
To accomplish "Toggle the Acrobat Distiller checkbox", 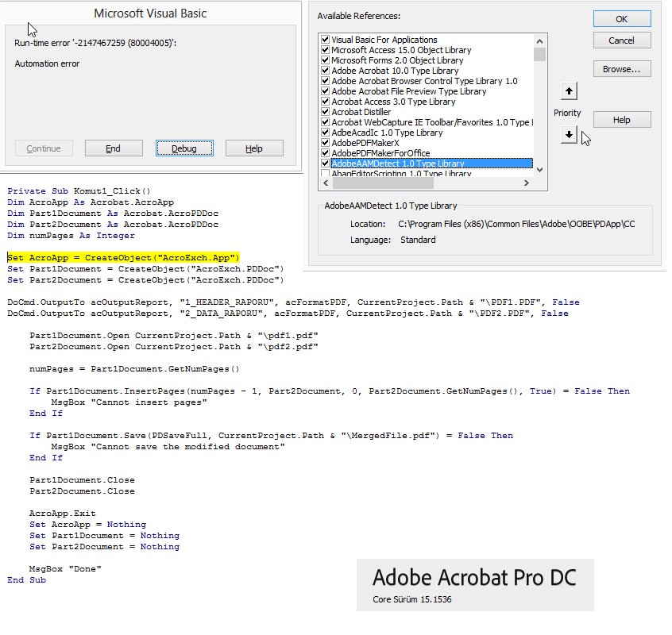I will pos(325,112).
